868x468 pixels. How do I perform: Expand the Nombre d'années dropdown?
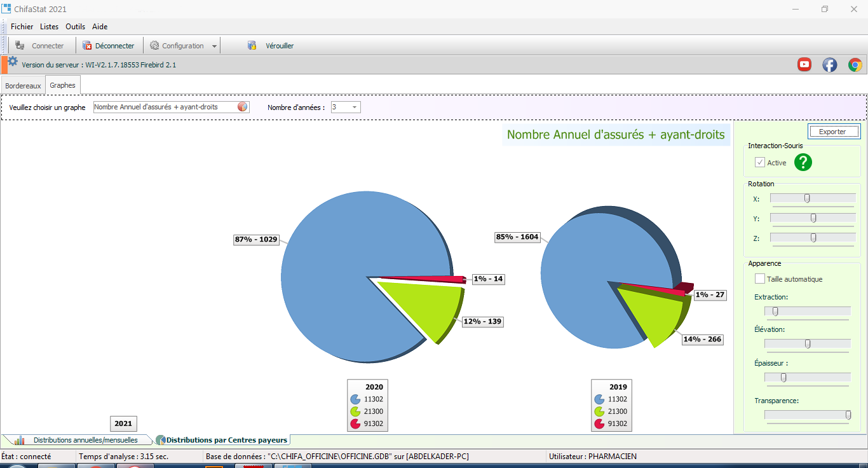pyautogui.click(x=354, y=107)
